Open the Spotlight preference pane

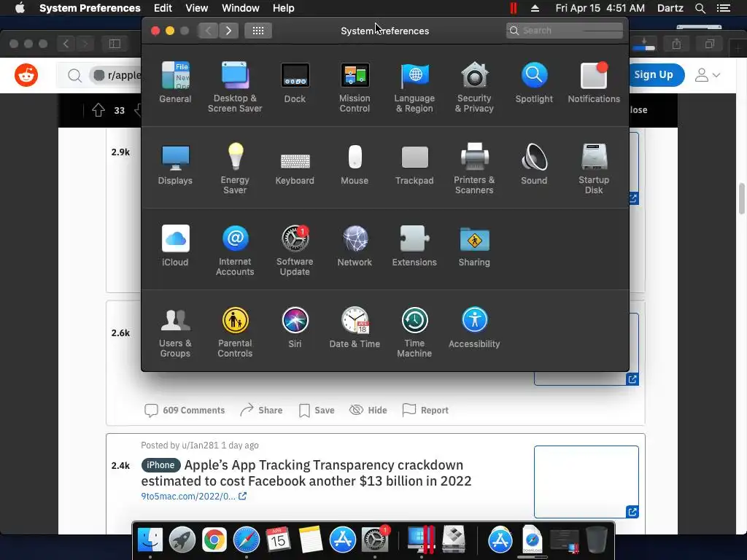(x=534, y=82)
